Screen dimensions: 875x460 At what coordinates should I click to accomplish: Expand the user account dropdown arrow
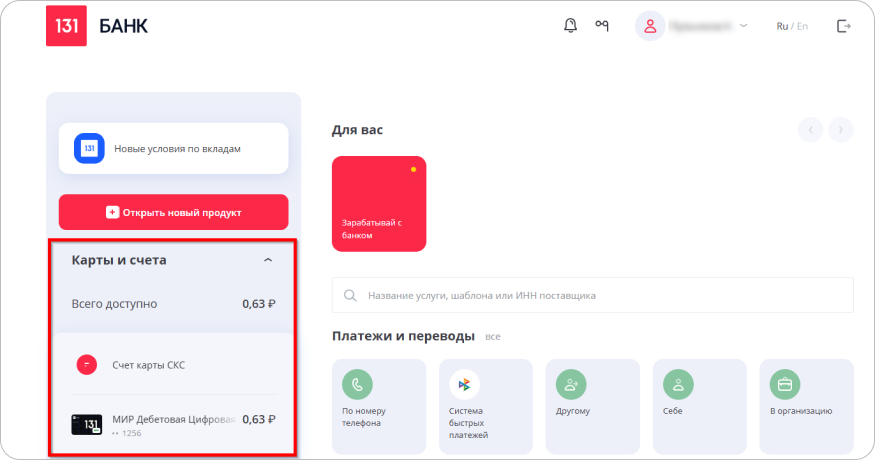pos(743,26)
